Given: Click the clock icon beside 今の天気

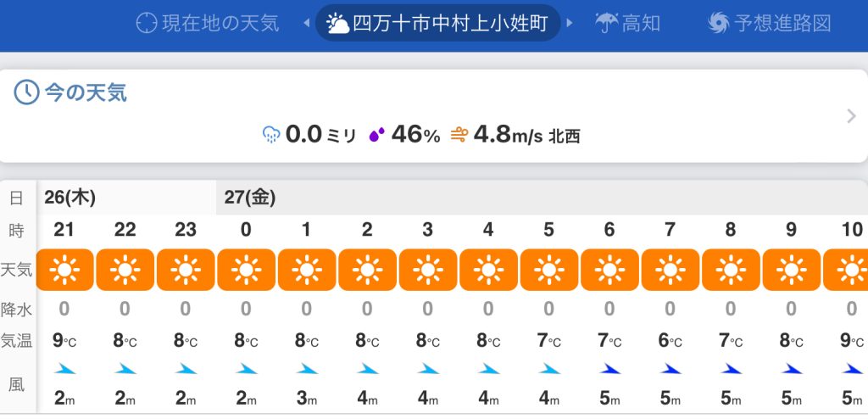Looking at the screenshot, I should tap(26, 93).
